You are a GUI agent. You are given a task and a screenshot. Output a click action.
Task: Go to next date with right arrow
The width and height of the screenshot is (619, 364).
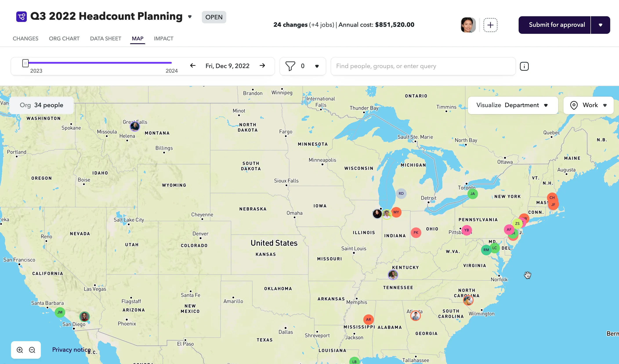(262, 66)
